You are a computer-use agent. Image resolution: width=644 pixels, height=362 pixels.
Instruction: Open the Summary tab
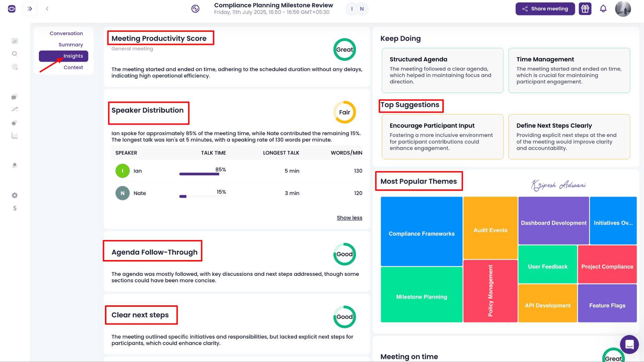[70, 45]
